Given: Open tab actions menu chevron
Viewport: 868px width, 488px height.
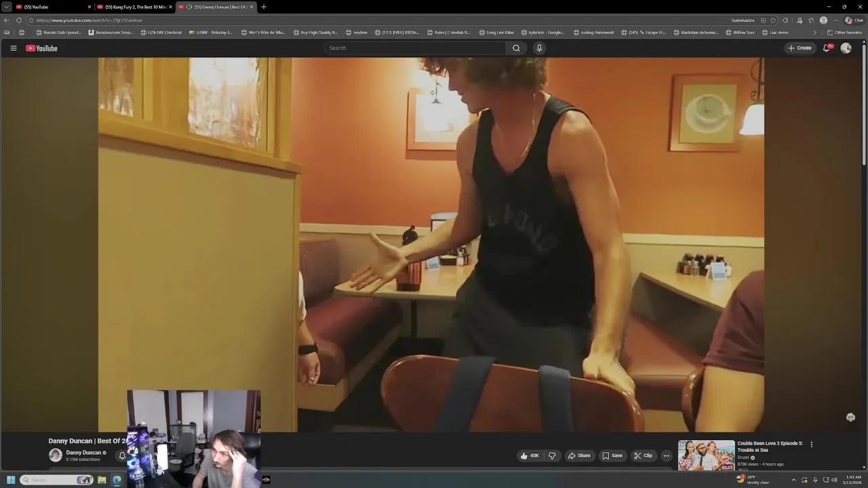Looking at the screenshot, I should (6, 7).
